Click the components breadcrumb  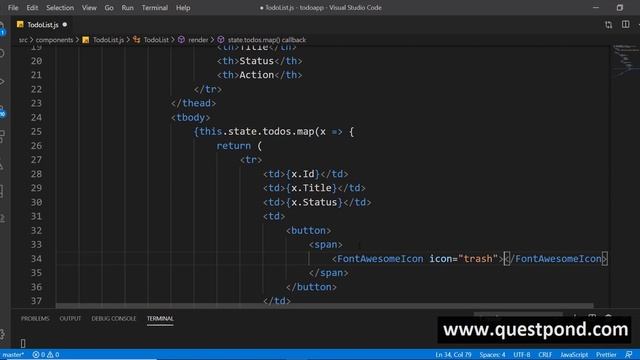coord(54,40)
